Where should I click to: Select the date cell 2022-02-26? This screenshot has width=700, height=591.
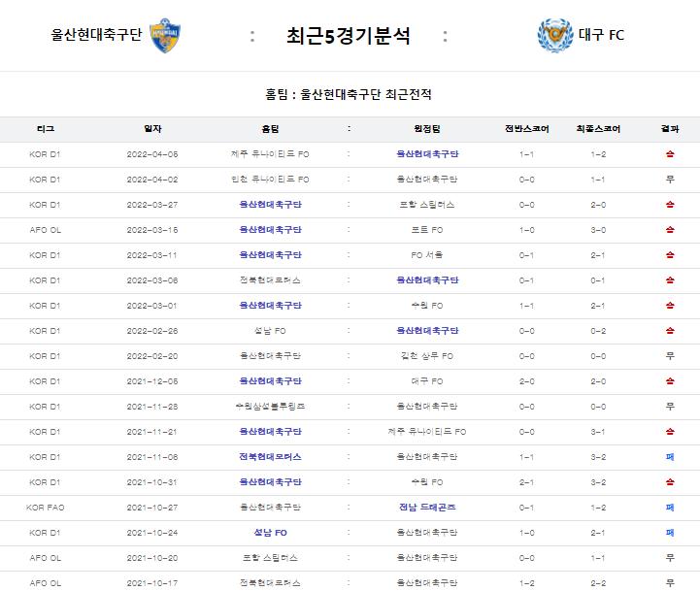pos(152,331)
